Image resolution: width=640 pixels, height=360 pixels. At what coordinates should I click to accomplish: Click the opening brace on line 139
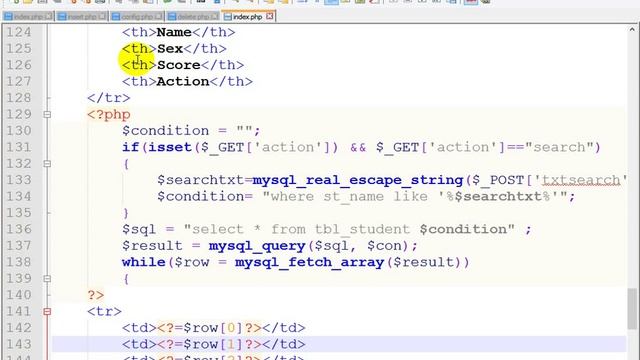point(126,279)
